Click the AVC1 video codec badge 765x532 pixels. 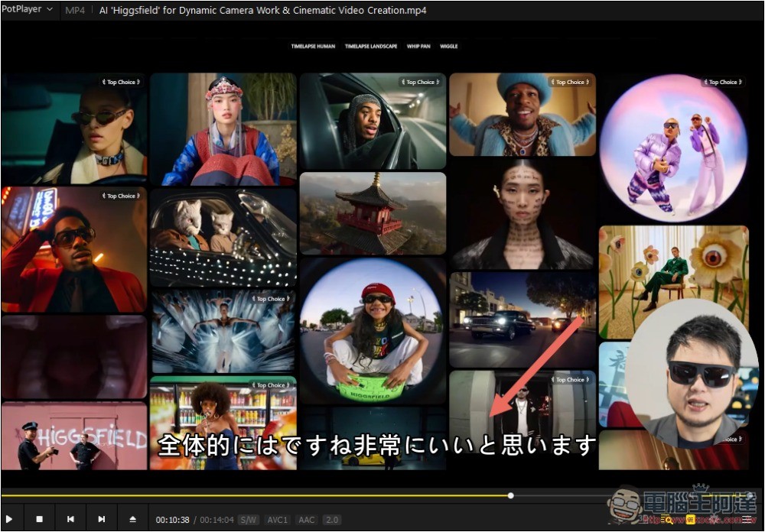277,520
